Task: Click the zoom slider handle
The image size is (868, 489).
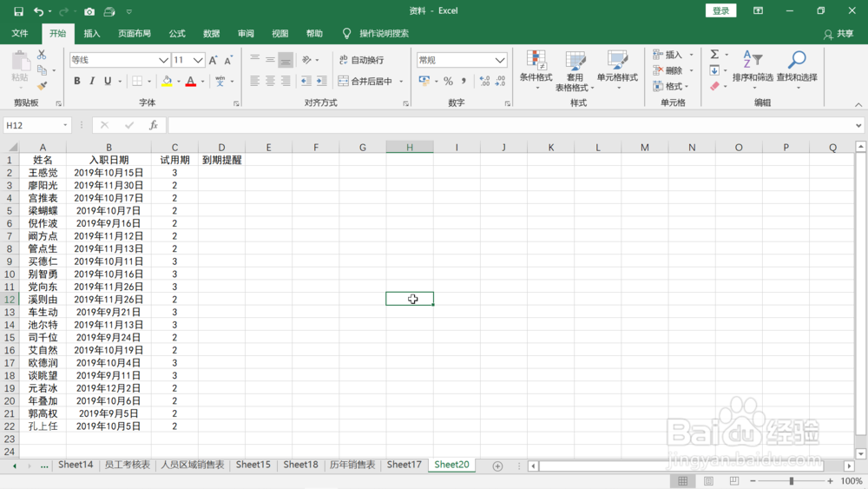Action: coord(792,480)
